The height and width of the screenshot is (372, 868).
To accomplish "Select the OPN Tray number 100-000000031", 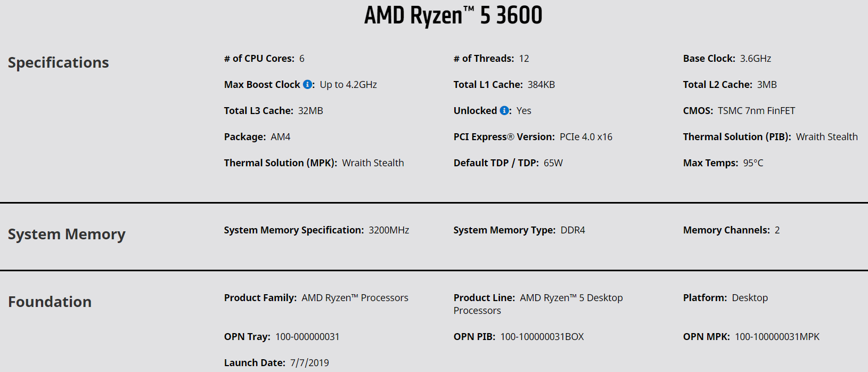I will tap(307, 337).
